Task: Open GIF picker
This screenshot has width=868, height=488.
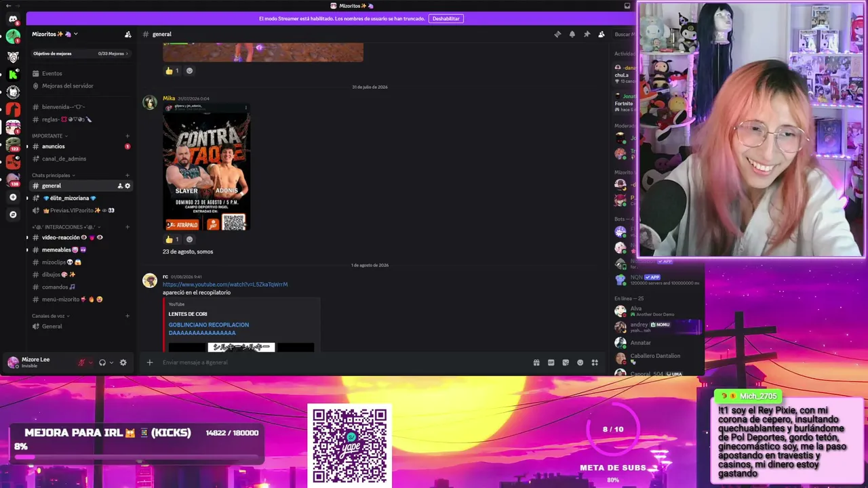Action: pos(551,363)
